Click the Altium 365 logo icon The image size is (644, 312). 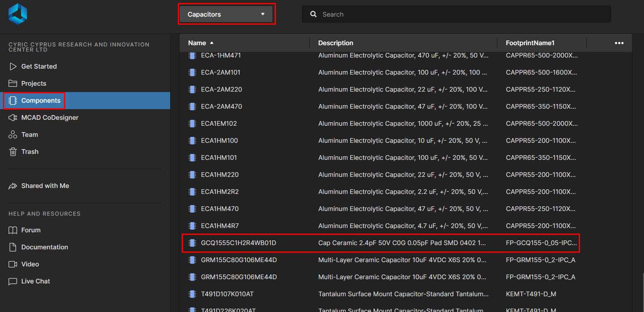tap(17, 14)
